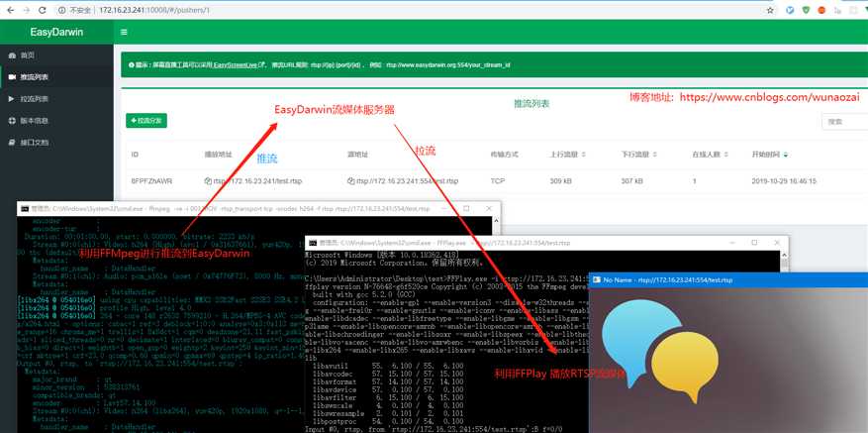Open 拉流列表 player list in the sidebar
The width and height of the screenshot is (868, 433).
tap(56, 99)
